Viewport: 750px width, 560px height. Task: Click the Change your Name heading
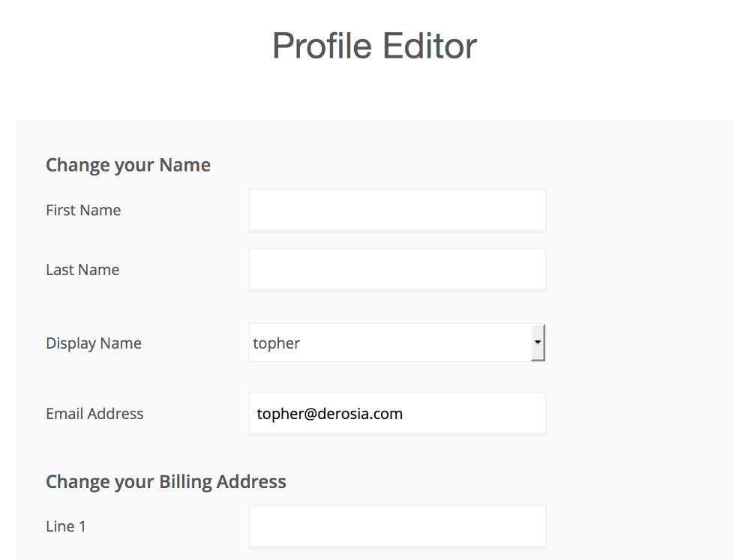point(128,165)
